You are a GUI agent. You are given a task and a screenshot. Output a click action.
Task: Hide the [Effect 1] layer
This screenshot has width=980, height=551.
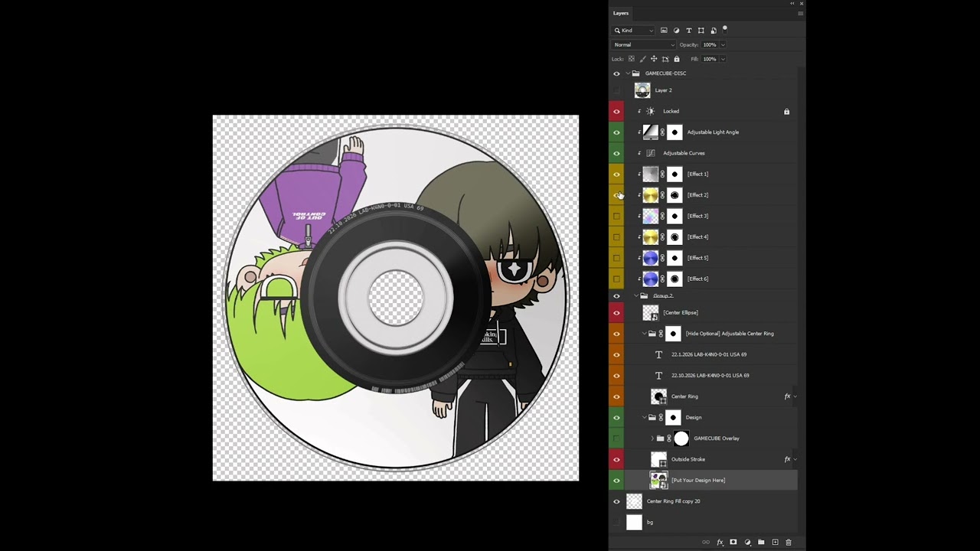(616, 174)
